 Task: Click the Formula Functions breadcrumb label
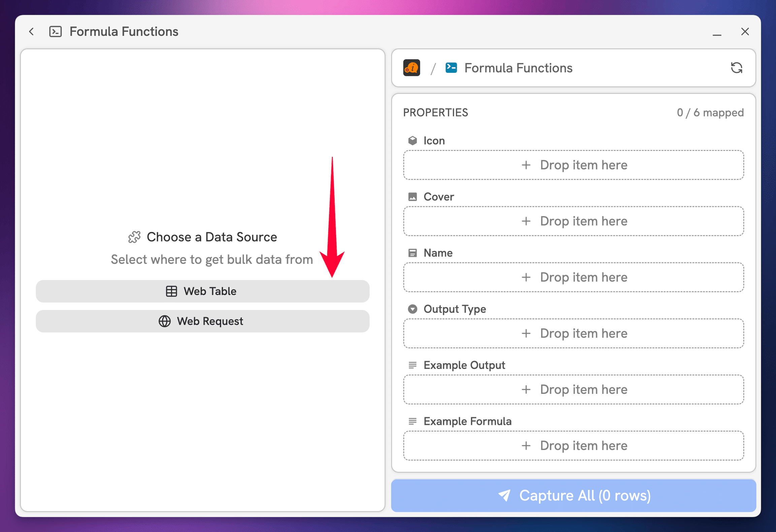coord(518,68)
